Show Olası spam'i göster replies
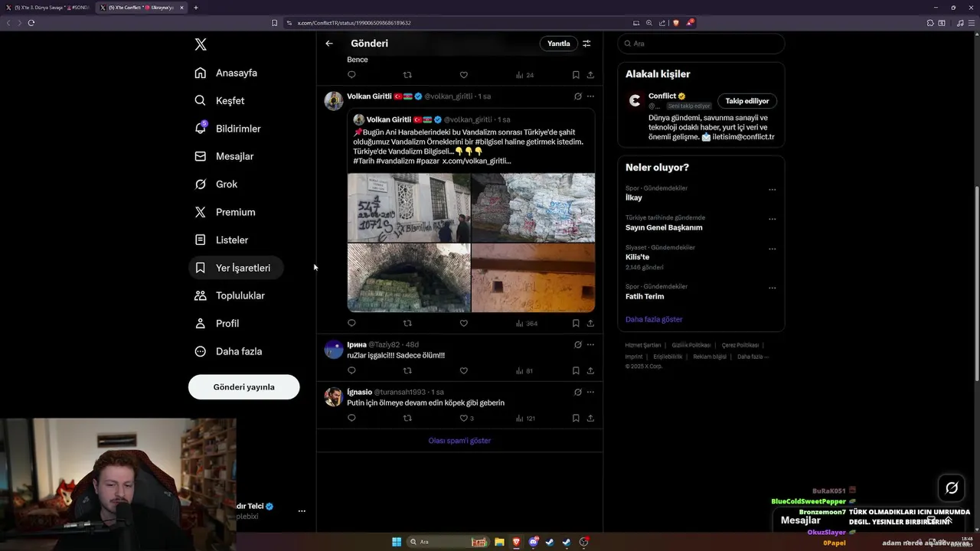This screenshot has width=980, height=551. [459, 441]
